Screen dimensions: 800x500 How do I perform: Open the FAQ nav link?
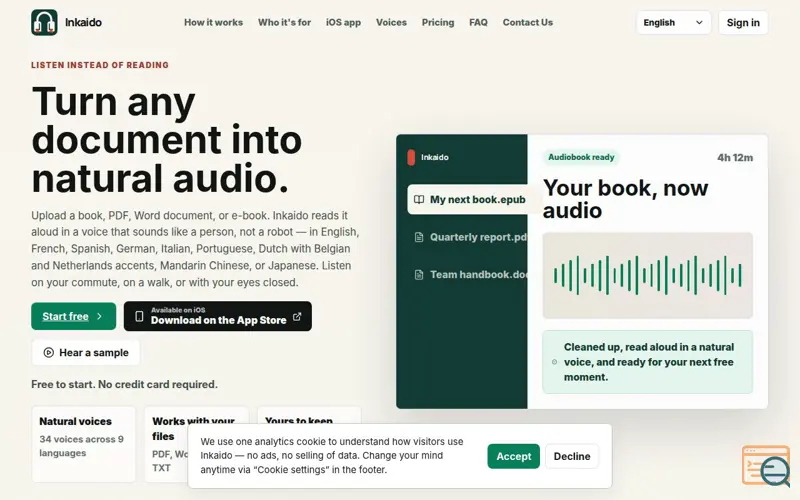click(478, 22)
